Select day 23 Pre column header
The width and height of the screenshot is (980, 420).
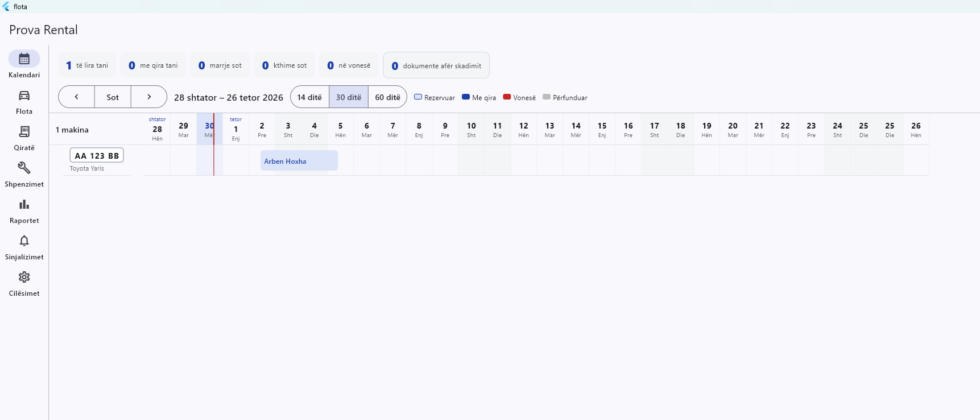[811, 129]
